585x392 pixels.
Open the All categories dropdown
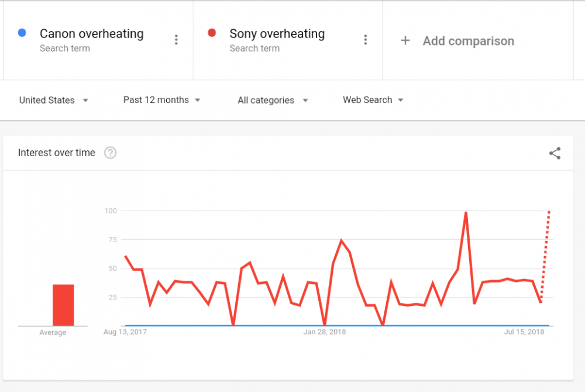273,100
